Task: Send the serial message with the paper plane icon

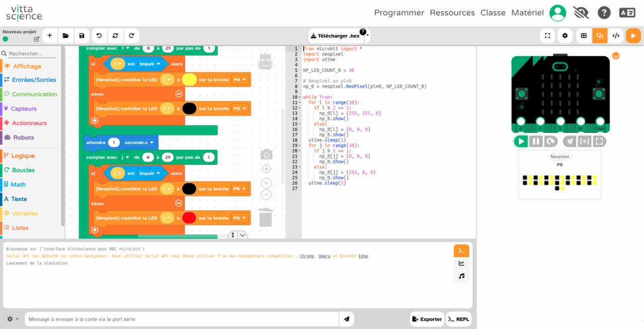Action: pos(346,319)
